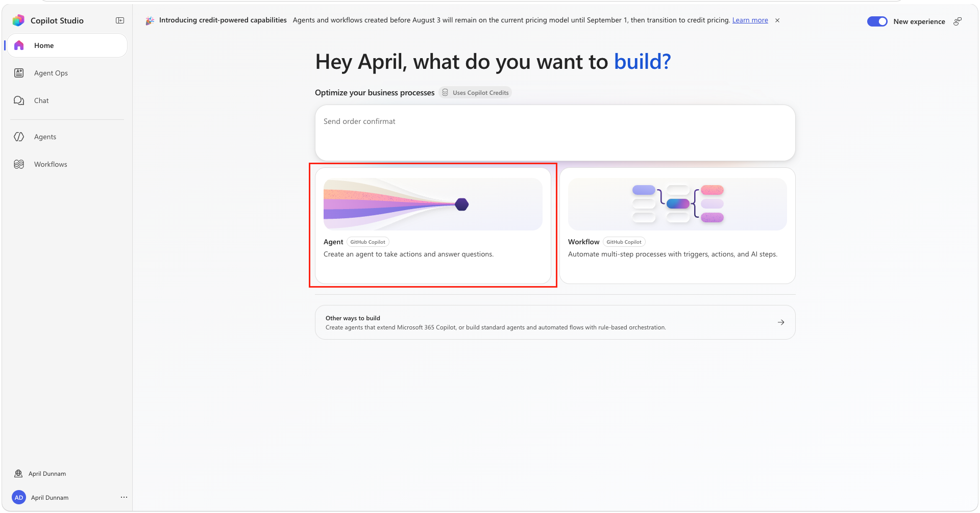Click 'Introducing credit-powered capabilities' banner text

(223, 20)
